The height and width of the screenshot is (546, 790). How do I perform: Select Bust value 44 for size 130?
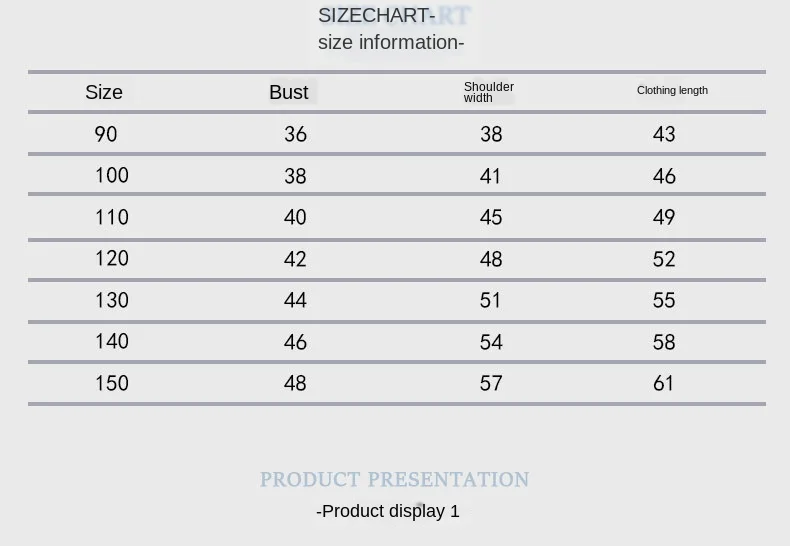pos(295,300)
